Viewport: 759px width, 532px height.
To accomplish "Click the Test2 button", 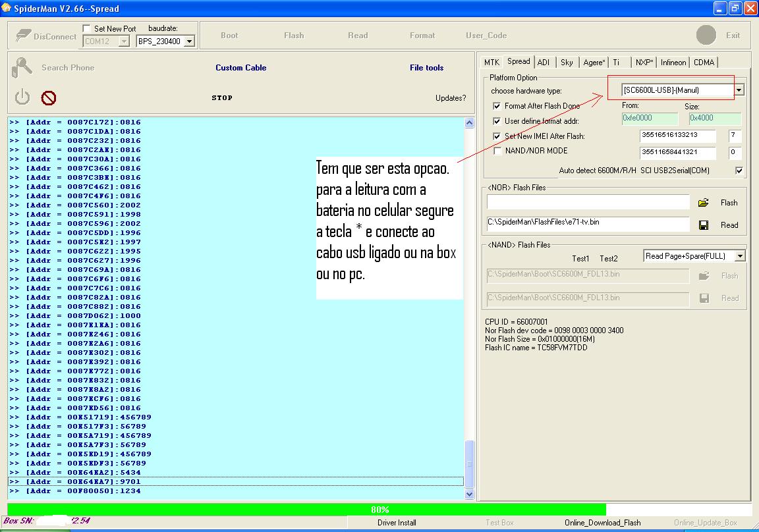I will point(609,259).
